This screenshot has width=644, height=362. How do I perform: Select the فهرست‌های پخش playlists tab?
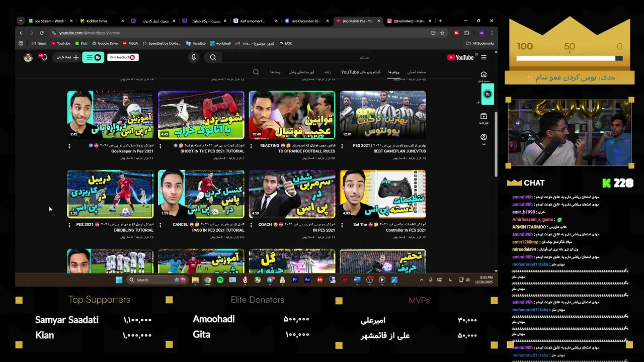pos(301,72)
